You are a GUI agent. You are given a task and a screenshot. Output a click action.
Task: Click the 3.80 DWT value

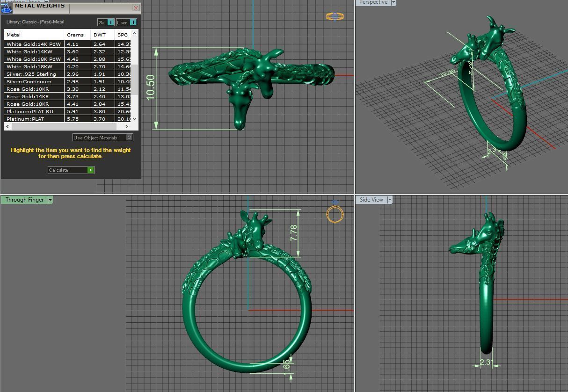[x=99, y=111]
